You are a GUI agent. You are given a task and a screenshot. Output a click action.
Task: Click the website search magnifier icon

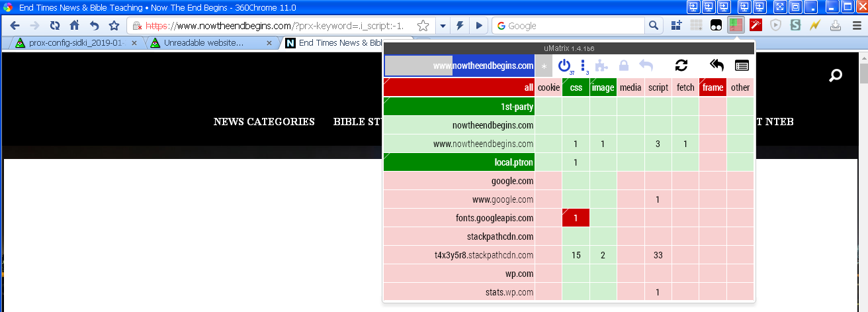(836, 76)
